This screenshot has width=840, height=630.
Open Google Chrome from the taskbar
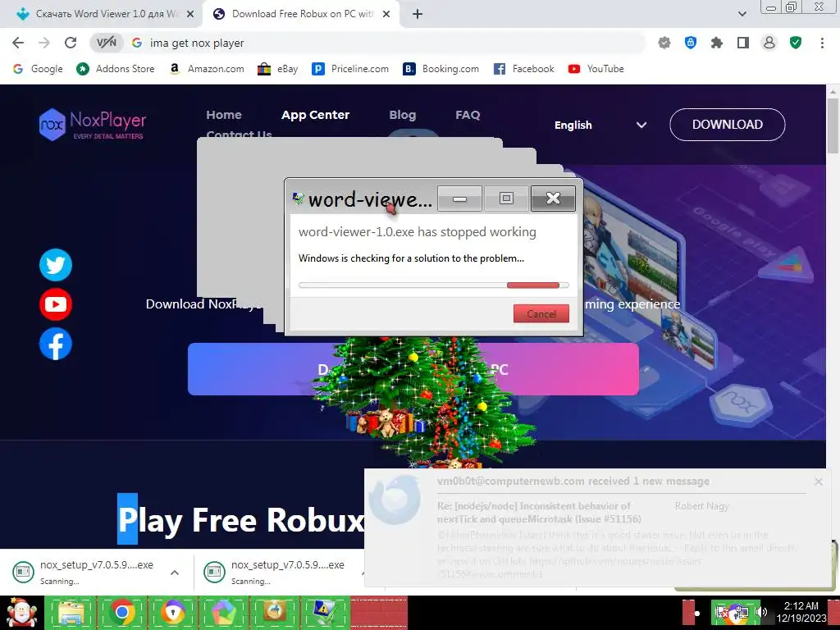pos(121,612)
